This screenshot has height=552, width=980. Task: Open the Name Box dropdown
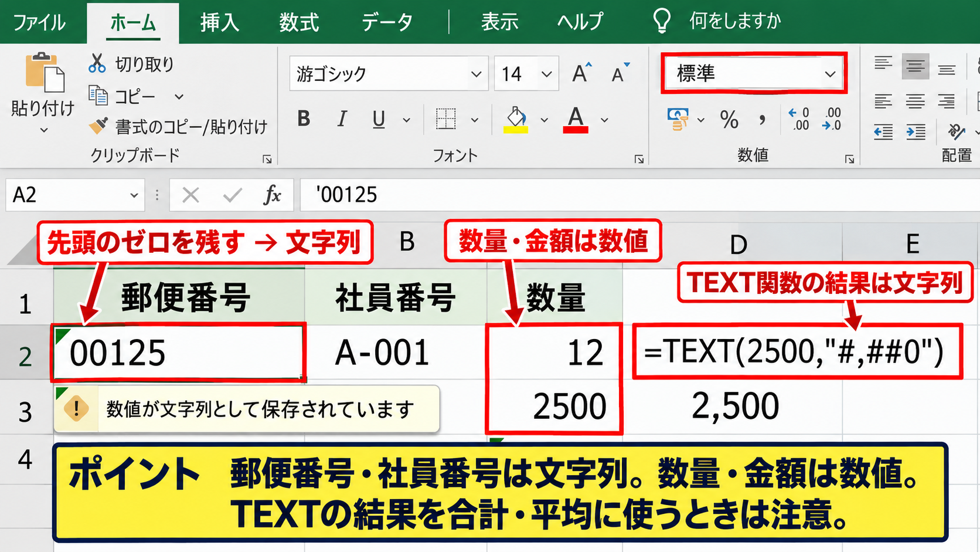pos(134,195)
